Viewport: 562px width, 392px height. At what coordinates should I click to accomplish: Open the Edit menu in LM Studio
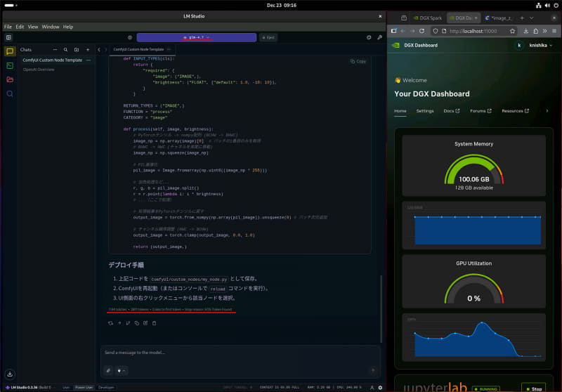click(20, 27)
